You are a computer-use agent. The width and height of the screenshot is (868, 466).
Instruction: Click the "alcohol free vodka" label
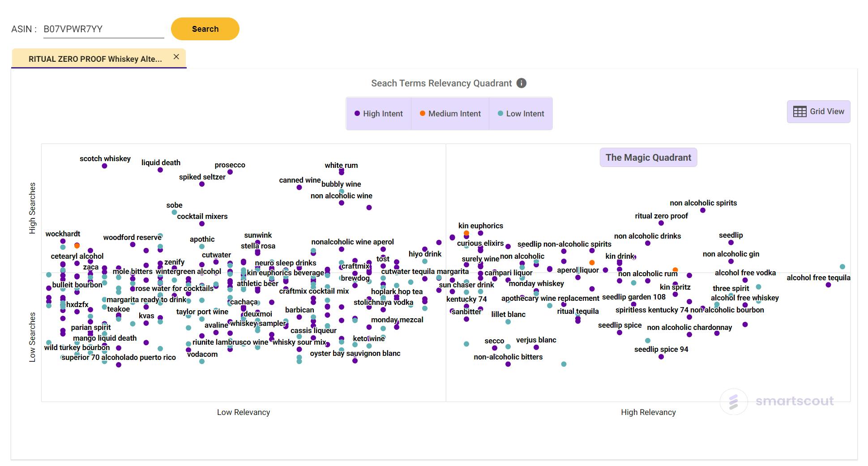click(745, 273)
